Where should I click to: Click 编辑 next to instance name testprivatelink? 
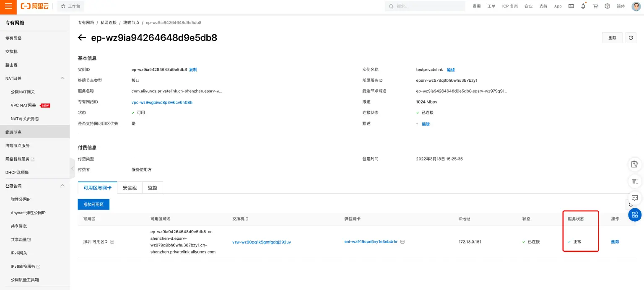451,70
